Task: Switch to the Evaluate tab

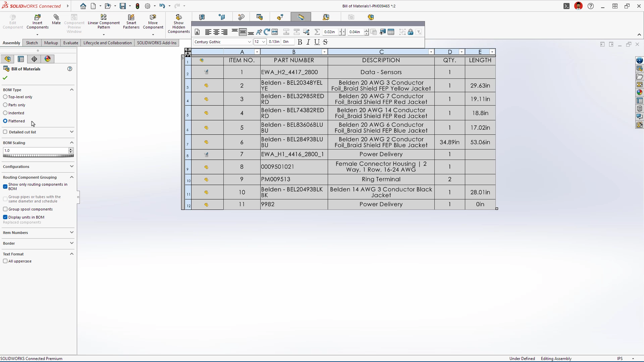Action: (x=70, y=43)
